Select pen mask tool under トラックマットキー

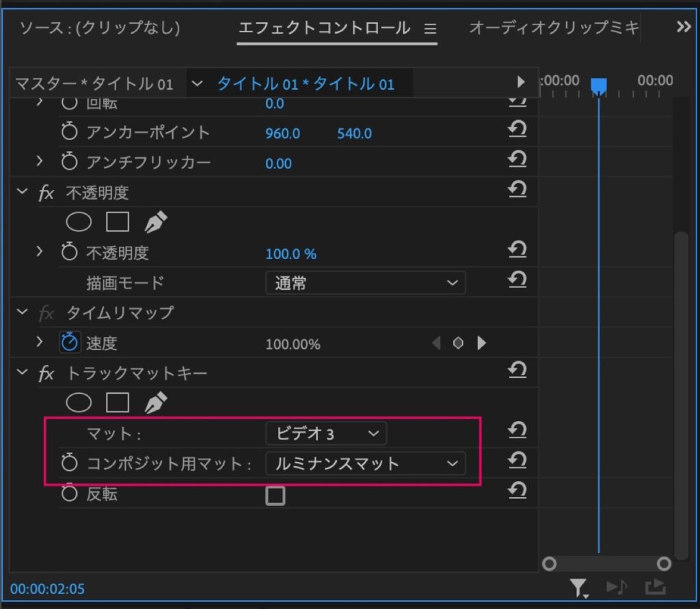[x=156, y=403]
